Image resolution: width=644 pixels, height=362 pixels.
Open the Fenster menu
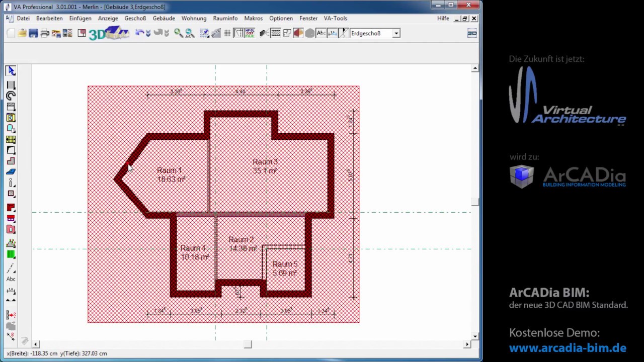pyautogui.click(x=308, y=18)
